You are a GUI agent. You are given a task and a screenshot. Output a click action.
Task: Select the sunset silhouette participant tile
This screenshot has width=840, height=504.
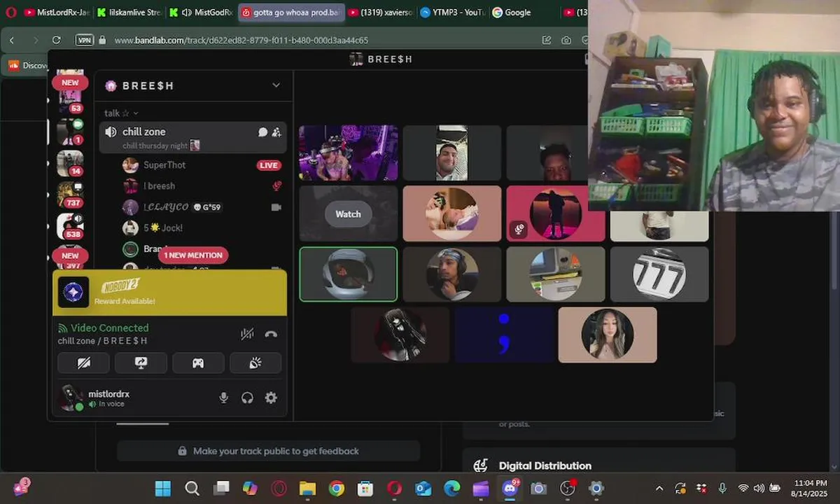556,213
